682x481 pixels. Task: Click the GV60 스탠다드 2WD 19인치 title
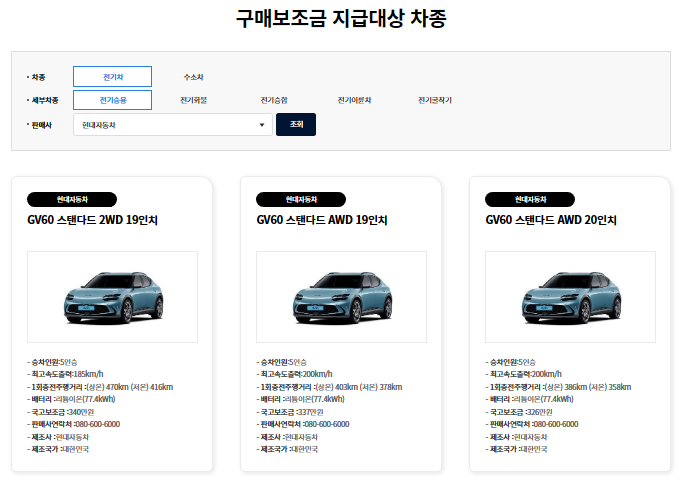tap(92, 220)
